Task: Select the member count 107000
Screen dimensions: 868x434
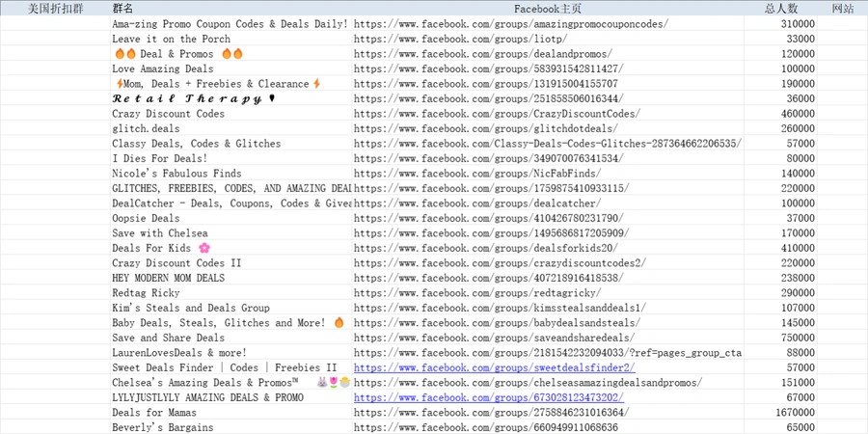Action: coord(780,308)
